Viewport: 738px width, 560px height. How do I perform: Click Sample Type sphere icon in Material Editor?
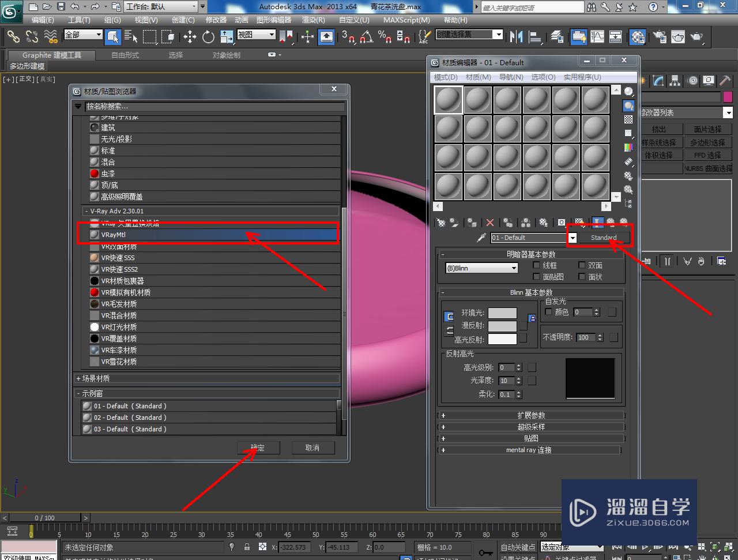pos(628,91)
